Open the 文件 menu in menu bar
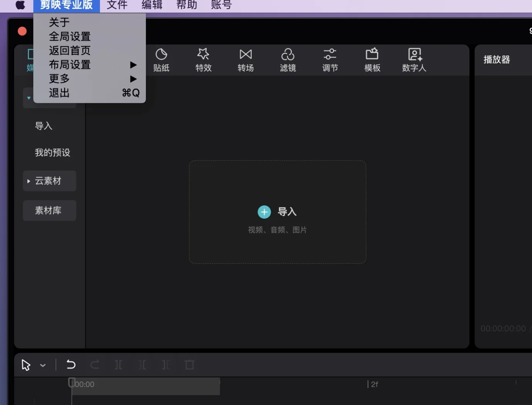532x405 pixels. (117, 5)
